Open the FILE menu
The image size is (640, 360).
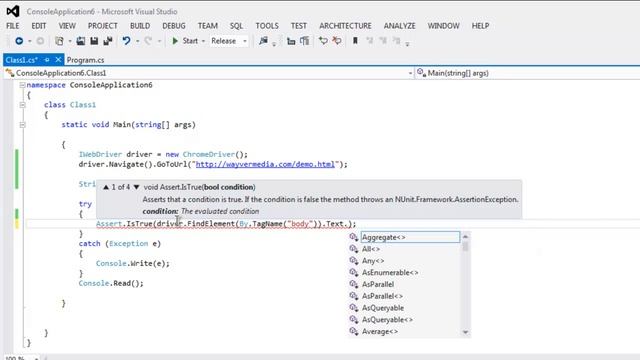coord(13,26)
